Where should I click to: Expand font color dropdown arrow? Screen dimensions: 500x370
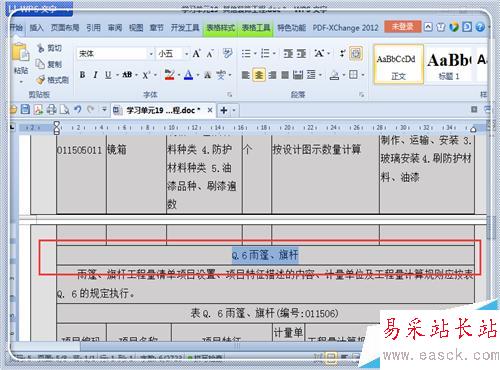(198, 75)
